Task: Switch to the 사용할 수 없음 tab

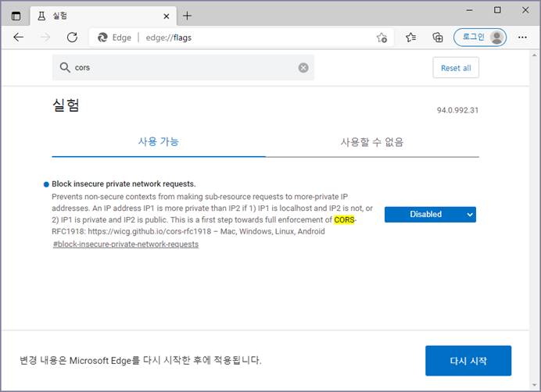Action: pos(372,142)
